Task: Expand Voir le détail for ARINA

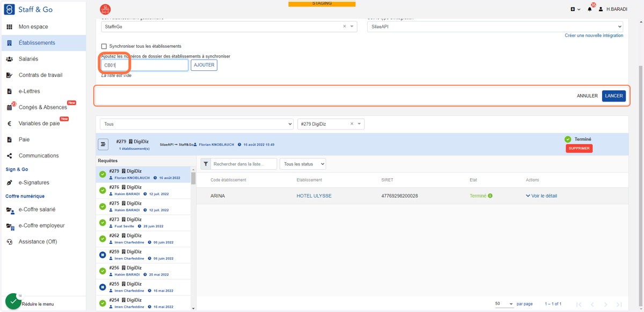Action: 541,196
